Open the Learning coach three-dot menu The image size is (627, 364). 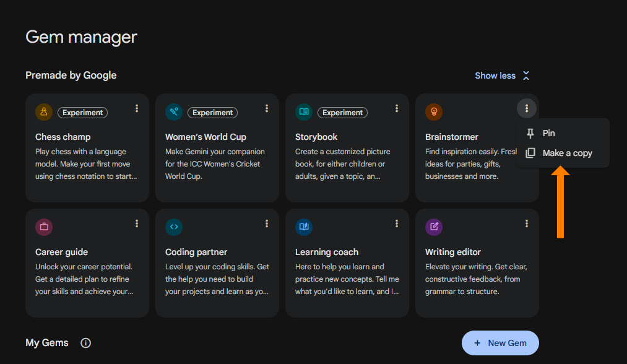397,223
